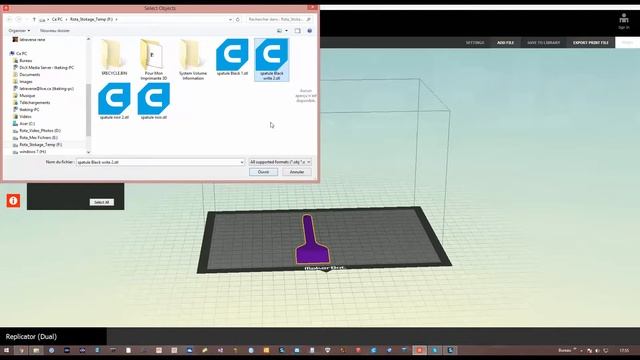
Task: Select labravene rene in the navigation tree
Action: coord(32,40)
